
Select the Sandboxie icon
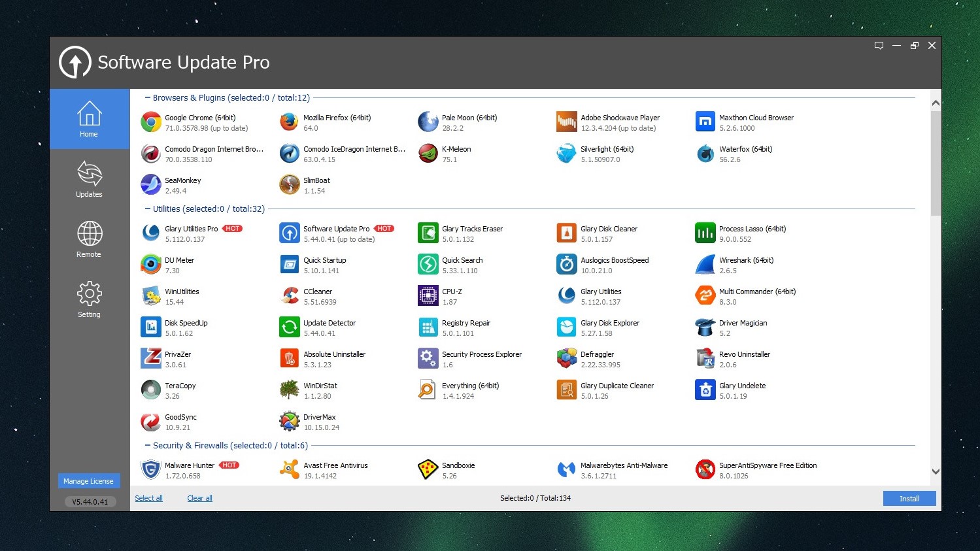coord(428,470)
